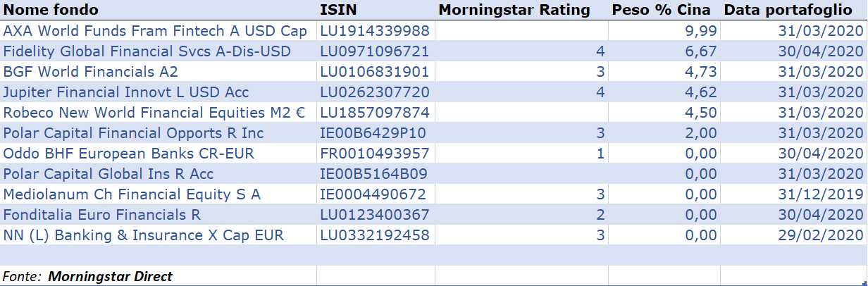This screenshot has height=286, width=868.
Task: Click the Nome fondo column header
Action: (51, 10)
